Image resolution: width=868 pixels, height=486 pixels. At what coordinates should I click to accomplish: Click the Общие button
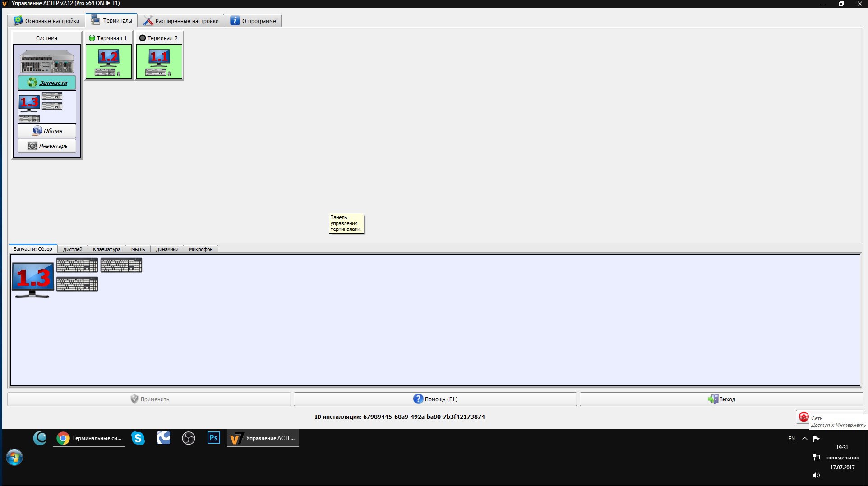(x=47, y=131)
